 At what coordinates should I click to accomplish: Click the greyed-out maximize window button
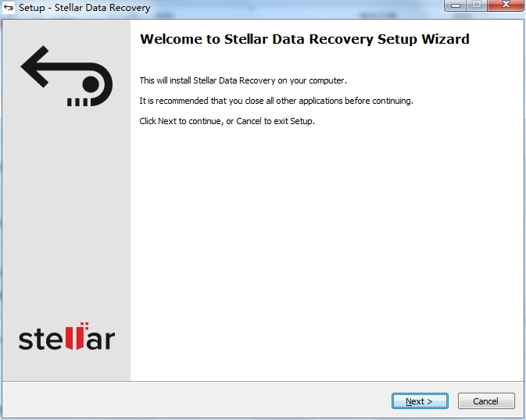click(477, 5)
